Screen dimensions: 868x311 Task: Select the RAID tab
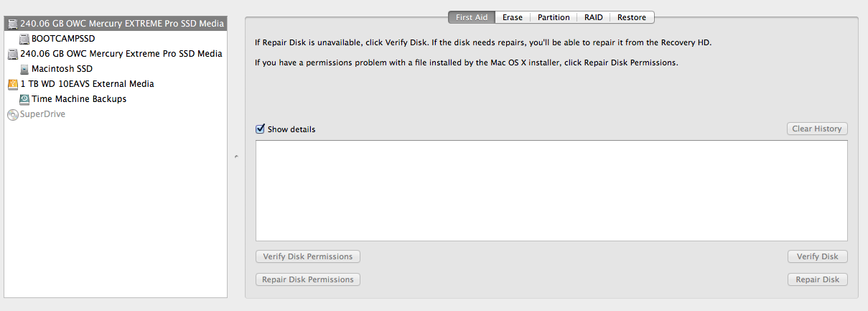(x=593, y=17)
